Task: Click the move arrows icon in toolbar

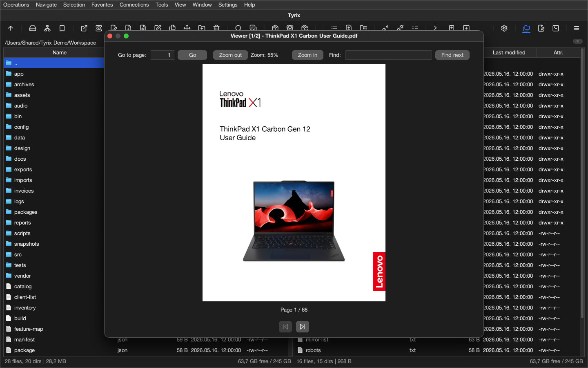Action: (187, 28)
